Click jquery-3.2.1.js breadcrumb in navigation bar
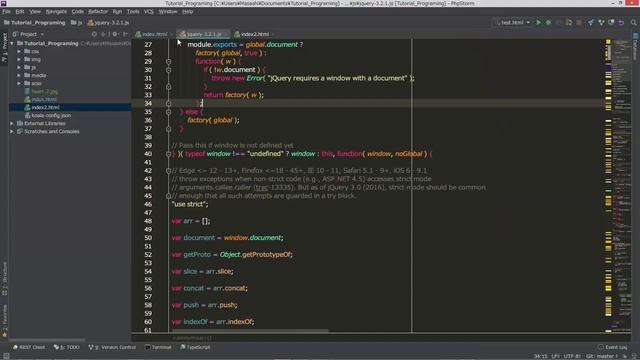 click(108, 23)
